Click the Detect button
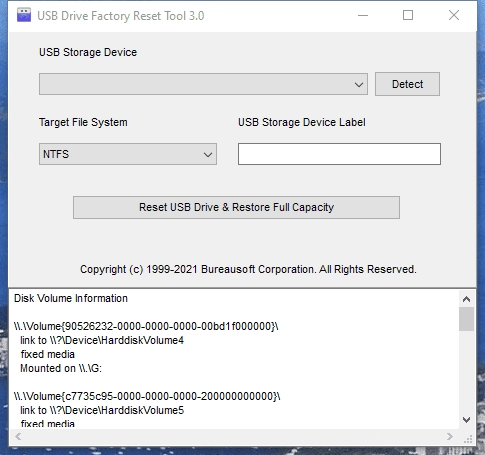Screen dimensions: 485x455 pyautogui.click(x=407, y=84)
